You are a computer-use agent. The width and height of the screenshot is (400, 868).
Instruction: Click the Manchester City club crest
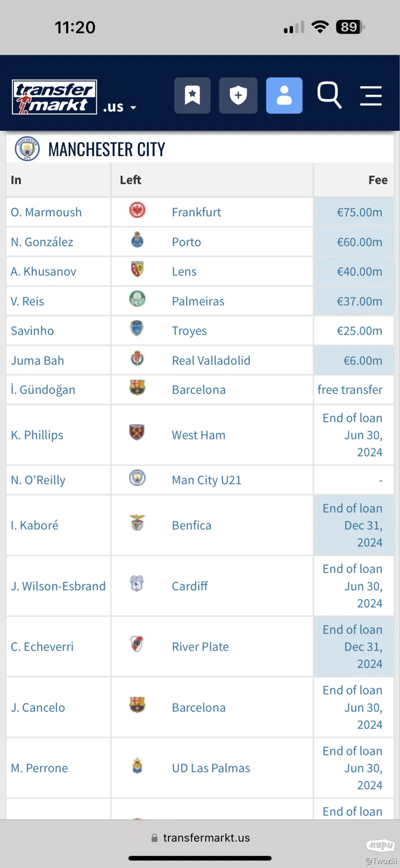click(x=27, y=149)
